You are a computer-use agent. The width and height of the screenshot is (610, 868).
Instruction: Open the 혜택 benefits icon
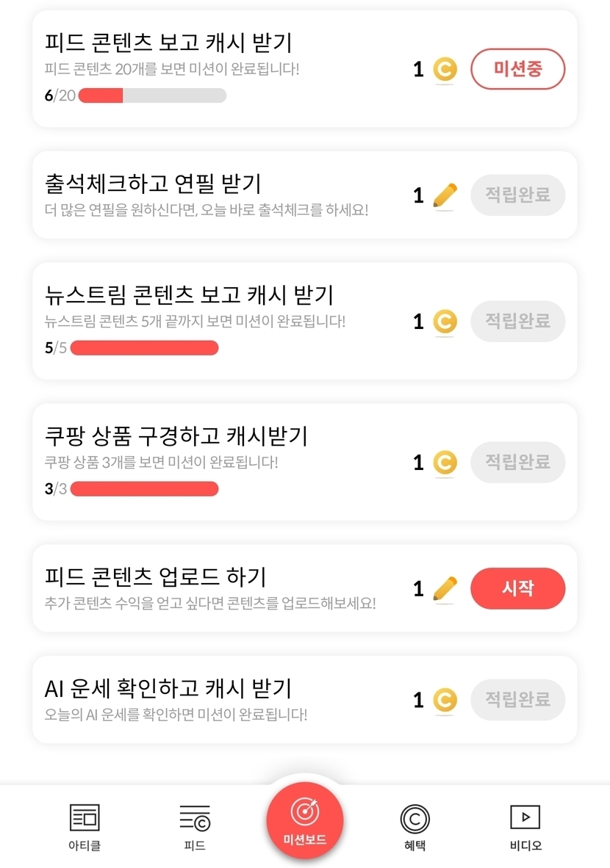tap(415, 818)
